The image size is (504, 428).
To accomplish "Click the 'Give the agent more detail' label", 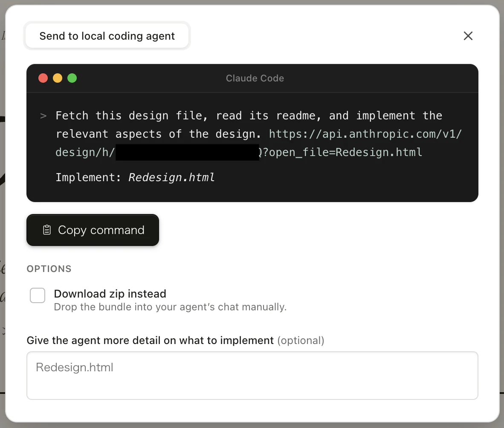I will (150, 341).
